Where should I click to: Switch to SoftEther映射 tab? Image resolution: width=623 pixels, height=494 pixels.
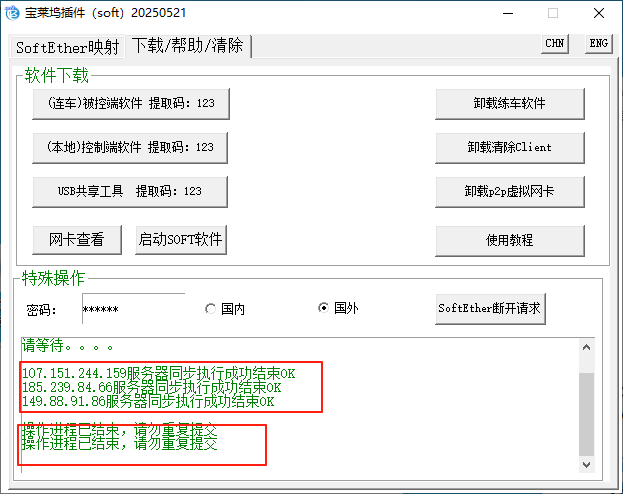pyautogui.click(x=67, y=47)
